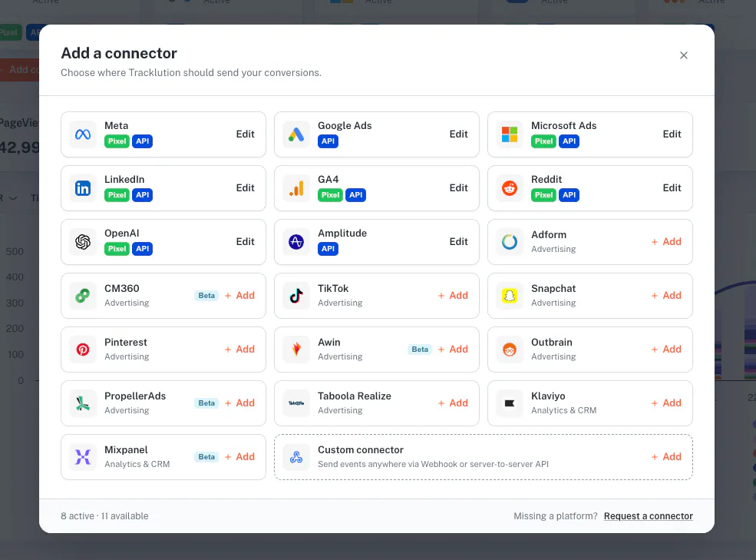
Task: Add the Adform connector
Action: (x=666, y=241)
